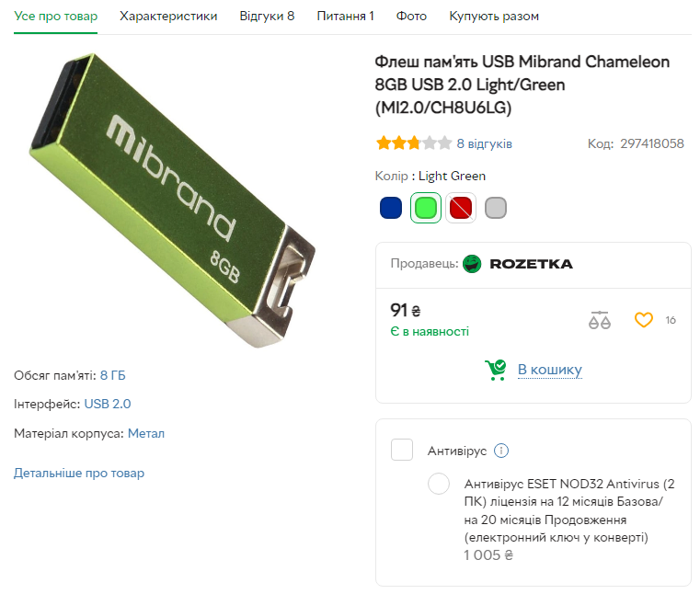
Task: Choose the red color swatch
Action: point(461,208)
